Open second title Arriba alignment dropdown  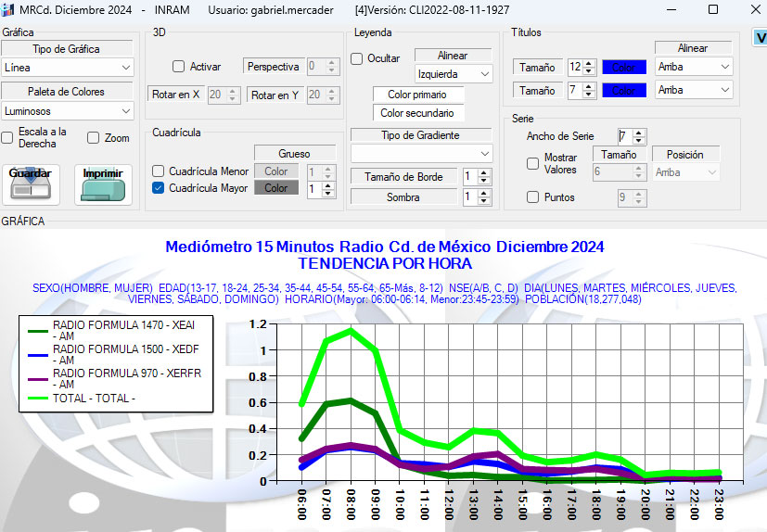point(694,90)
